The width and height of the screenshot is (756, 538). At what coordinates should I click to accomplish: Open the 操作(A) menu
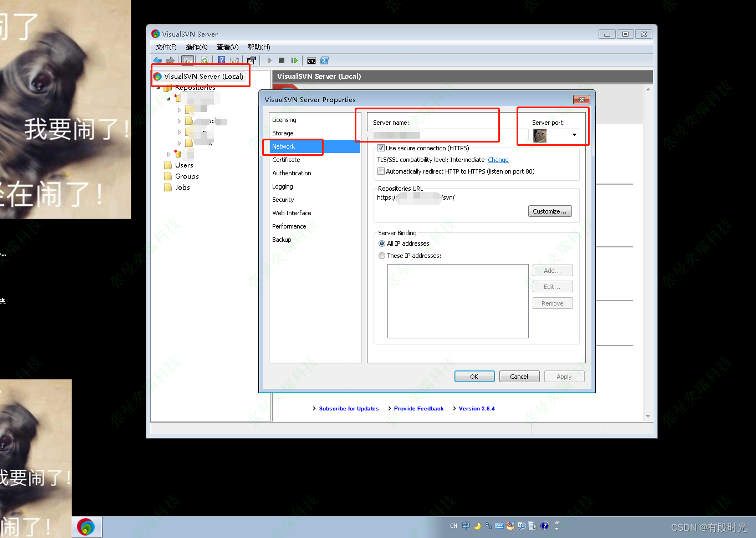(196, 47)
